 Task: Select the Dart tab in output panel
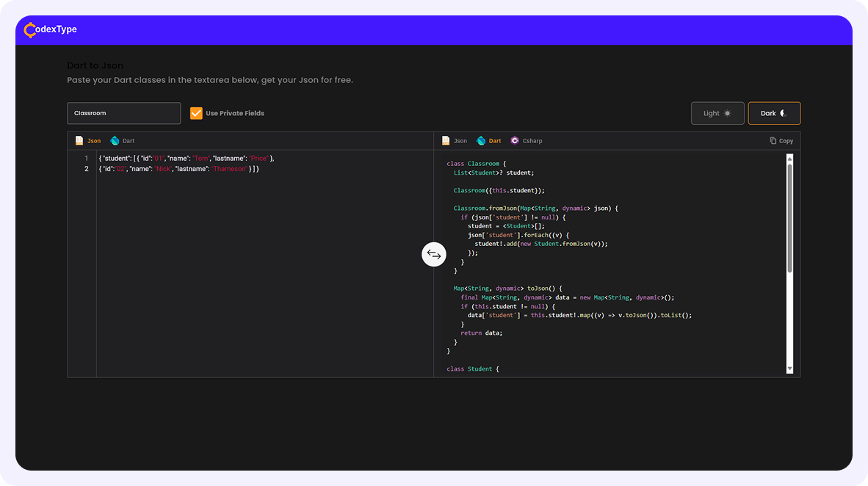click(x=489, y=141)
